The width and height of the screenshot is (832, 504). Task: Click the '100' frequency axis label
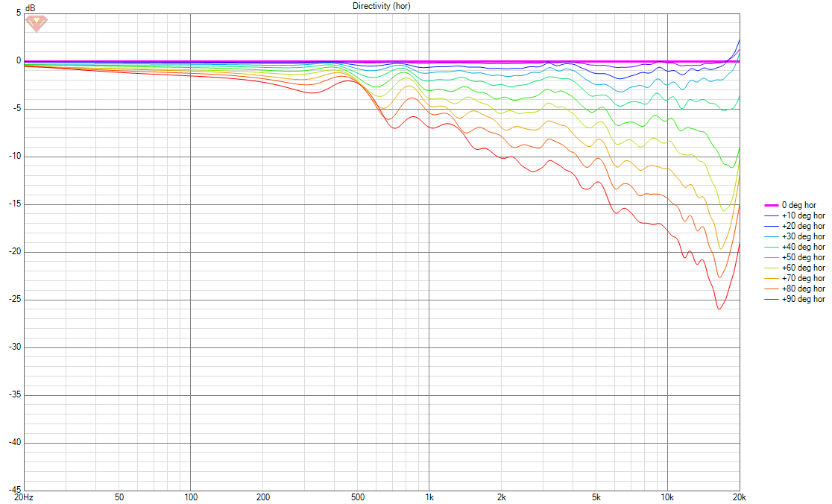[191, 497]
